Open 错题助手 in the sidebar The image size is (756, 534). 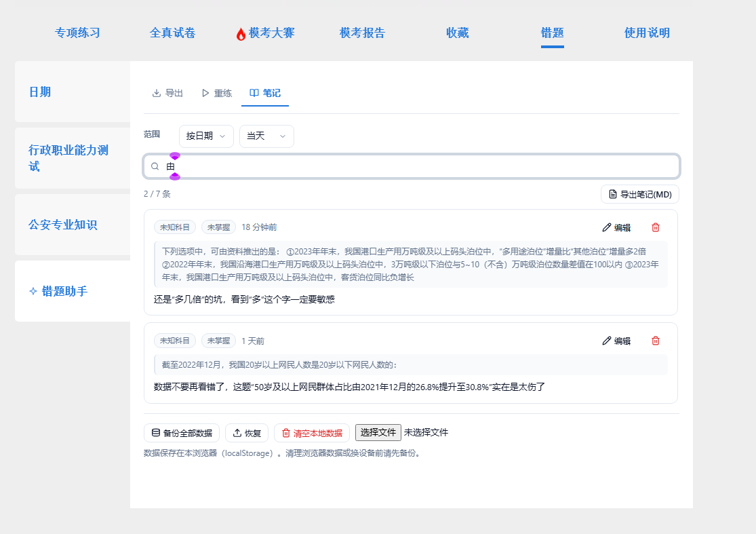pyautogui.click(x=73, y=291)
